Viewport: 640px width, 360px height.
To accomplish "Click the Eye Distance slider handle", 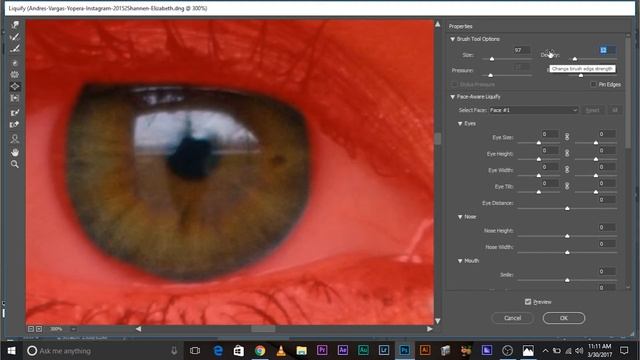I will click(x=567, y=209).
